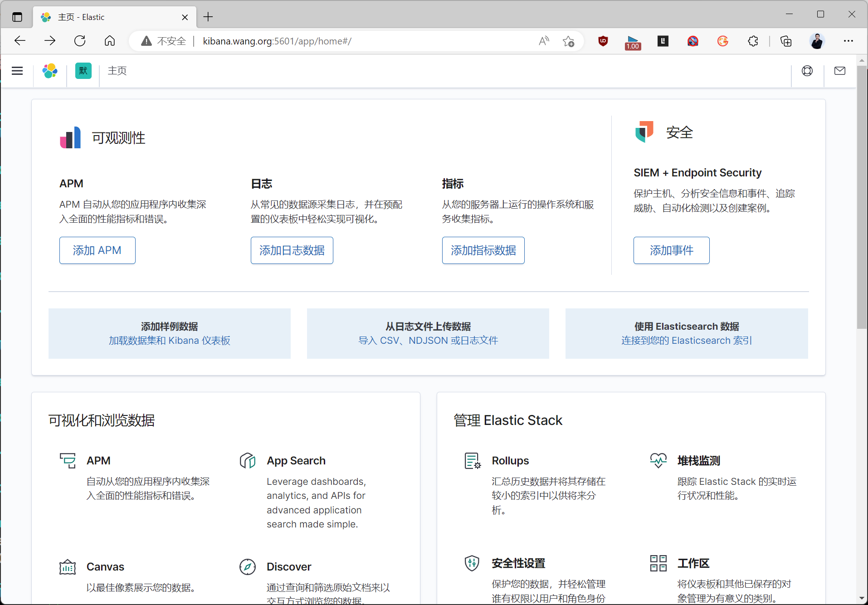Click the Discover compass icon
Screen dimensions: 868x605
pyautogui.click(x=248, y=567)
